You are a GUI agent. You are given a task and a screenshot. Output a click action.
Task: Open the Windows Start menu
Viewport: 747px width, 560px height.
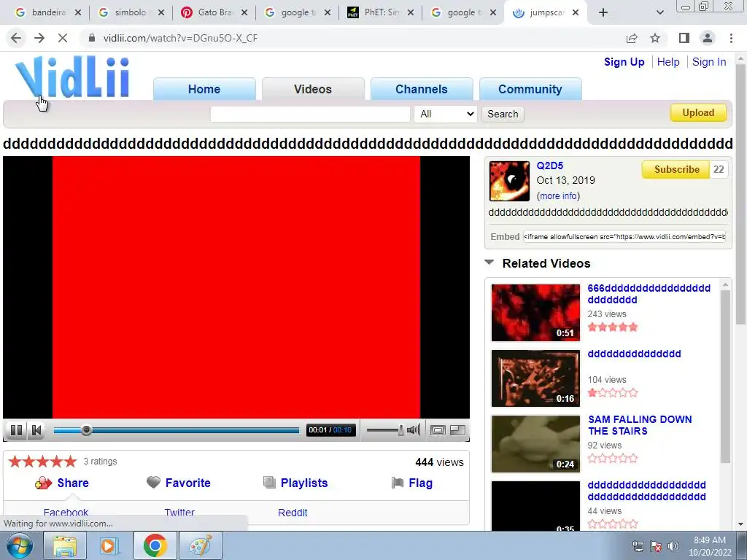[19, 545]
